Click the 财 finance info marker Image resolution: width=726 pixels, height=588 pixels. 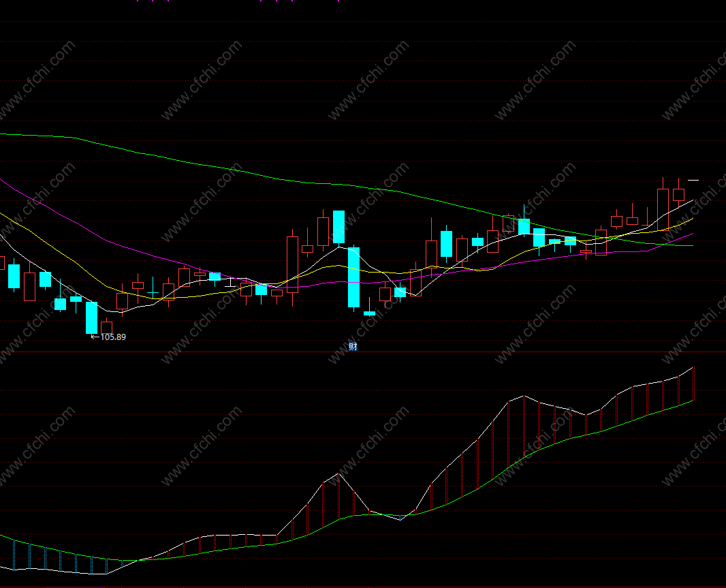[x=353, y=347]
